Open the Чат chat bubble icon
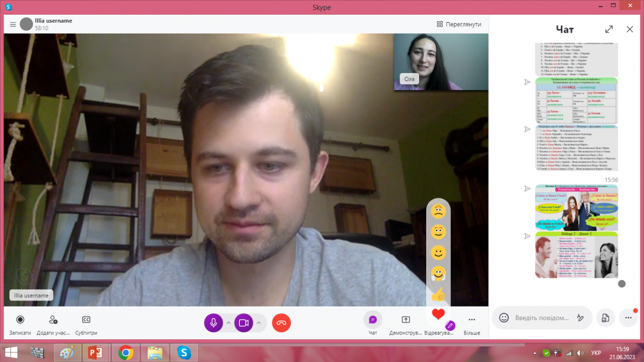644x362 pixels. coord(373,320)
